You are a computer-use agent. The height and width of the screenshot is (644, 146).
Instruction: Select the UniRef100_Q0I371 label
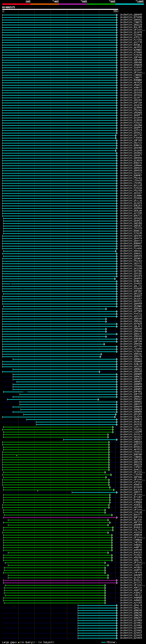(x=131, y=583)
